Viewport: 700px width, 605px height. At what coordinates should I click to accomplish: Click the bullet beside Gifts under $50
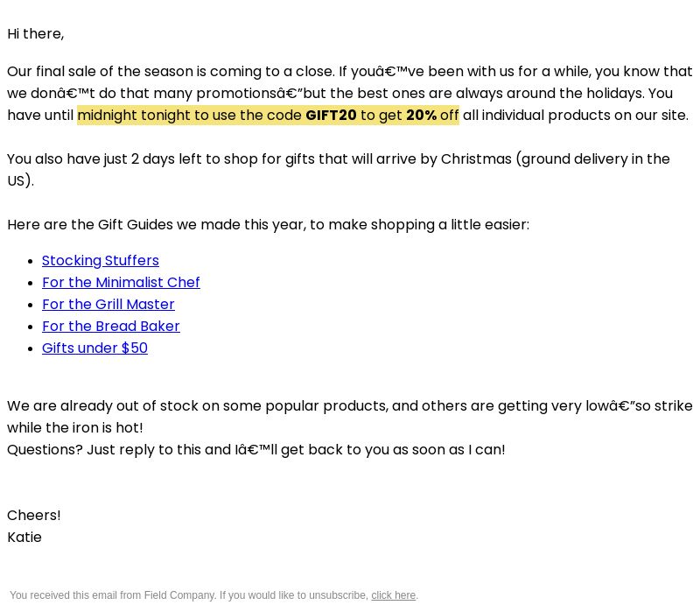[31, 348]
